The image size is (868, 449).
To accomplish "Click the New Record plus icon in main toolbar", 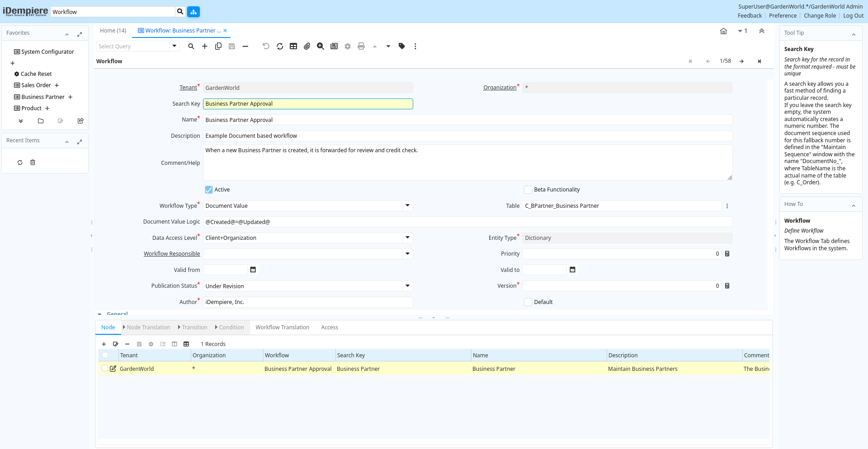I will [x=205, y=46].
